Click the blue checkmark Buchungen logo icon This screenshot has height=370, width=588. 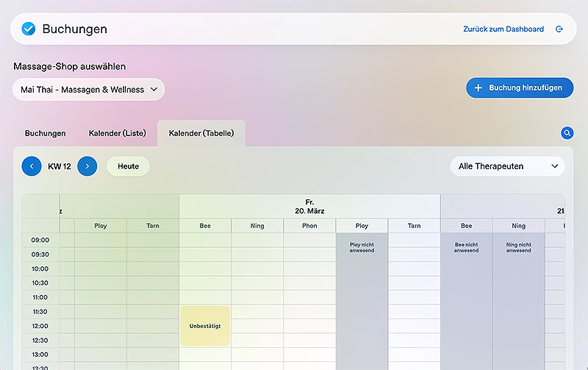(x=29, y=29)
